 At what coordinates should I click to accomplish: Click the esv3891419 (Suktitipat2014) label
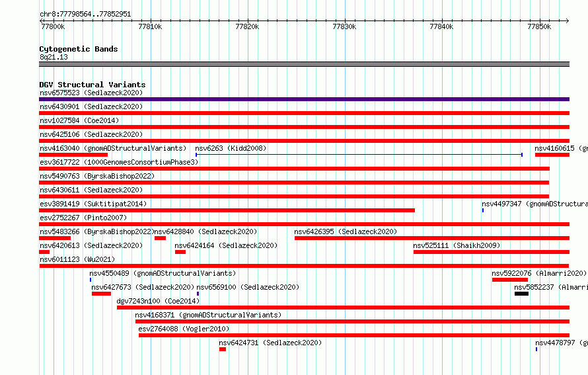pos(93,204)
